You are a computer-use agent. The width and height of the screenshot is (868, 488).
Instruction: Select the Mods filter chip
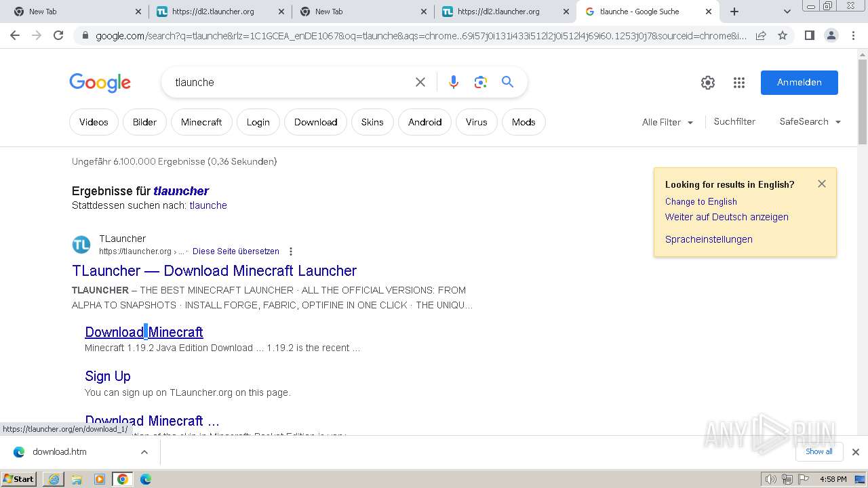point(524,122)
